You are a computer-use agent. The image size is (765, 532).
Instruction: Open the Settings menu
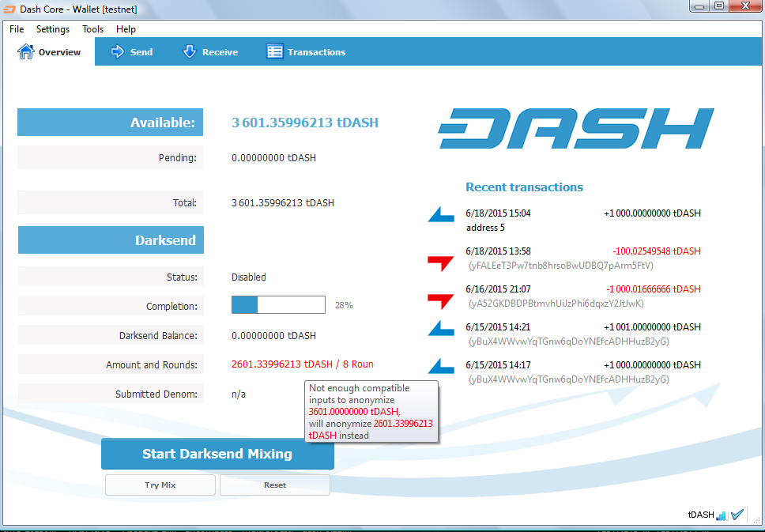tap(53, 29)
